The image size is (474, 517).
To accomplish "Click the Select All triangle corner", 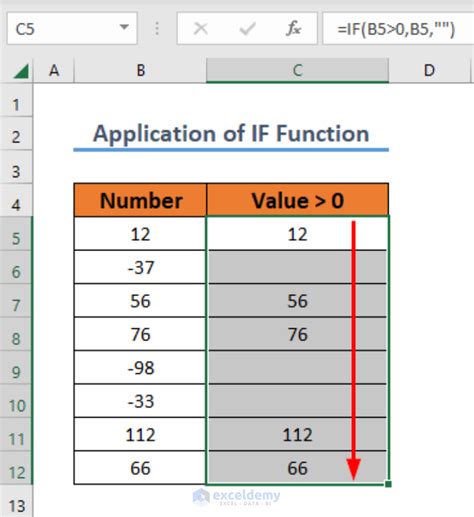I will coord(21,70).
